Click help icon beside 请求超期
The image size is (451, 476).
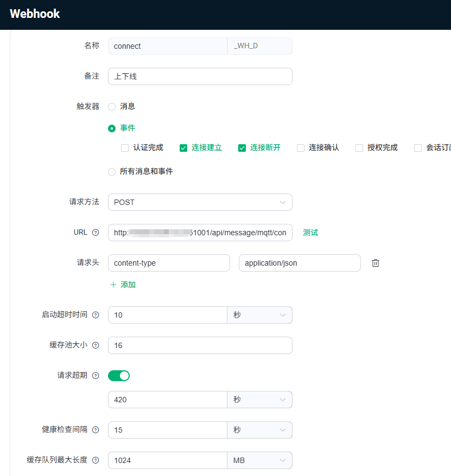[96, 376]
